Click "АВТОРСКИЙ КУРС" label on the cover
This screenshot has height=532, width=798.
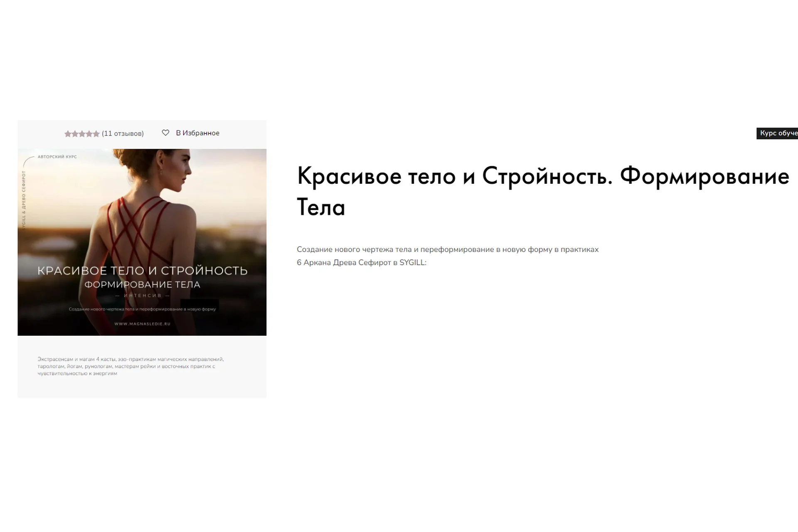(x=57, y=157)
